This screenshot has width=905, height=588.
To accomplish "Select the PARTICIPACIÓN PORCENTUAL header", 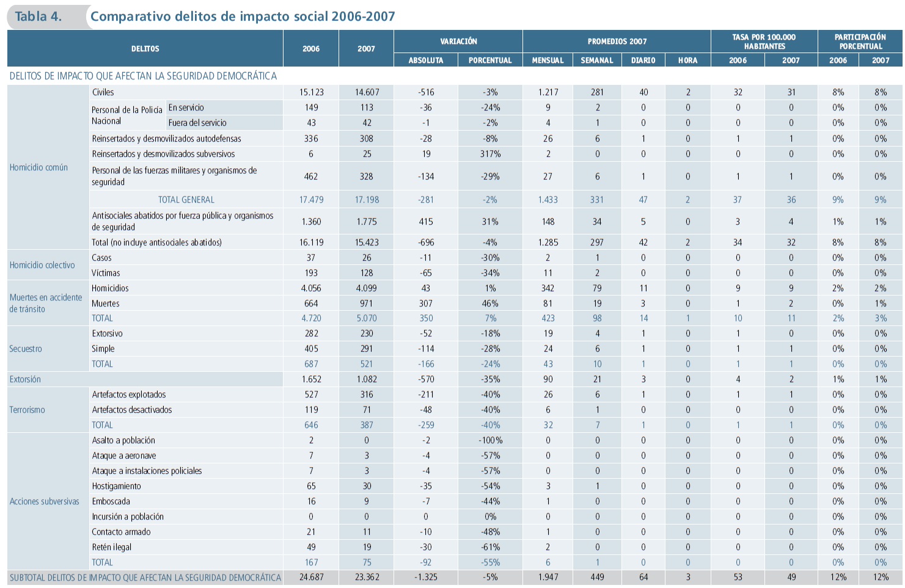I will pos(860,42).
